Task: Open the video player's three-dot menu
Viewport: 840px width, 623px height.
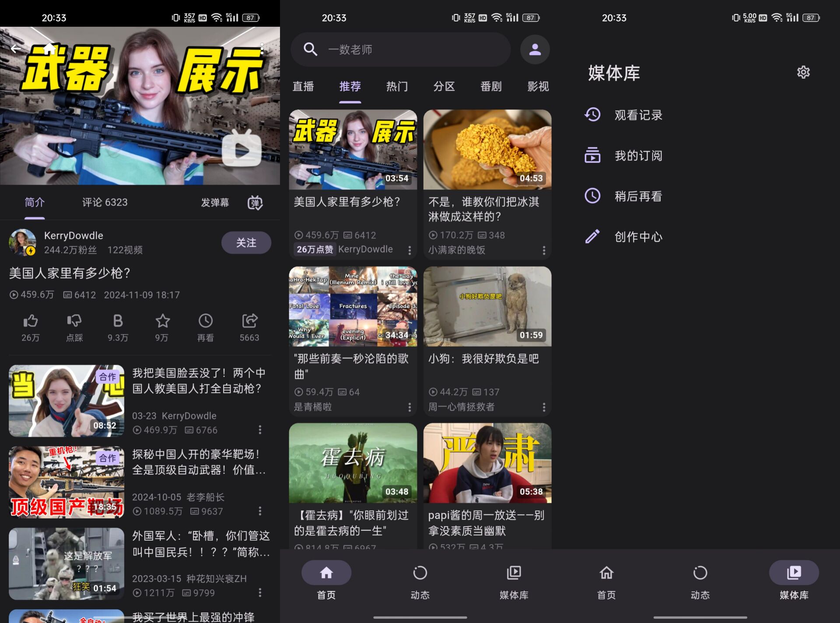Action: (262, 49)
